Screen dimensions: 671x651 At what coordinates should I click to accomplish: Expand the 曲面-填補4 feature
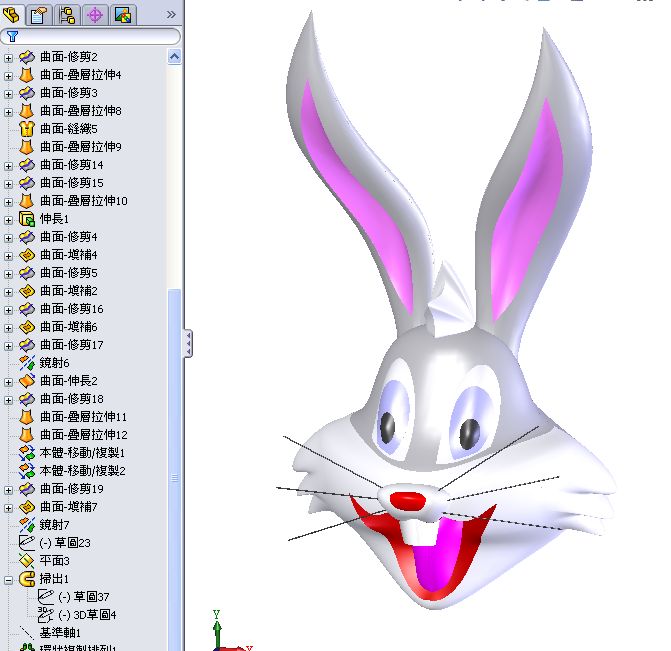pos(8,256)
